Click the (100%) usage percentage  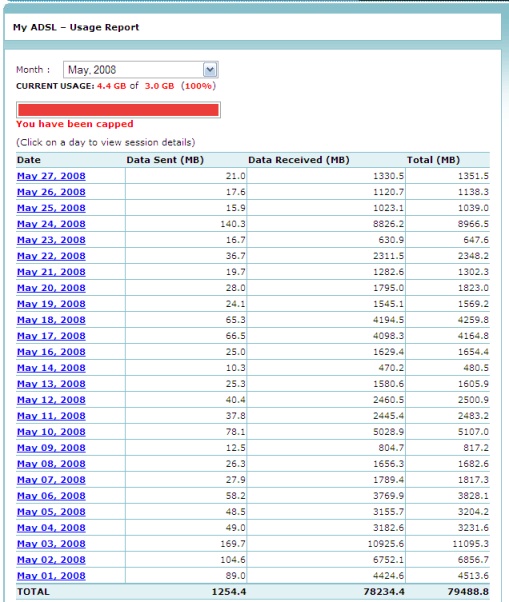pyautogui.click(x=198, y=86)
